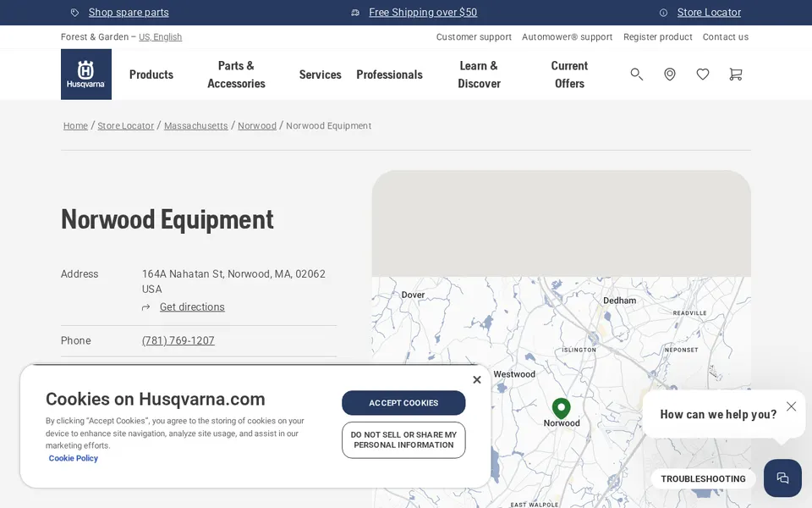Open the shopping cart icon
812x508 pixels.
point(735,75)
